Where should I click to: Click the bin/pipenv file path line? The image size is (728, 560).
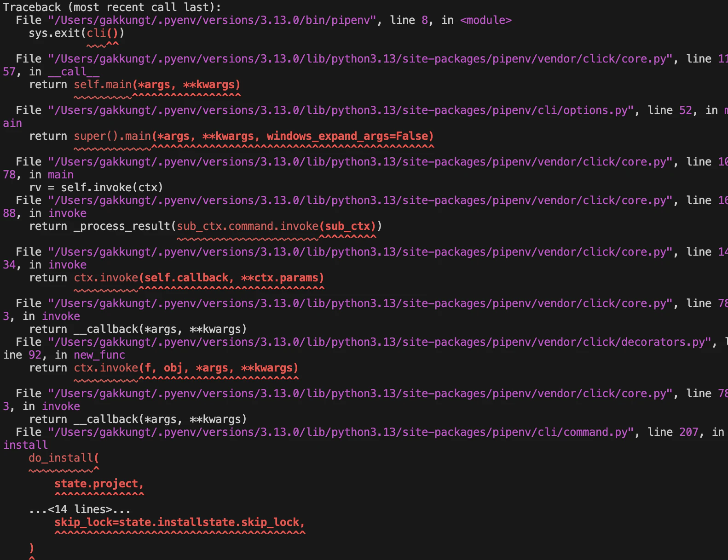264,20
